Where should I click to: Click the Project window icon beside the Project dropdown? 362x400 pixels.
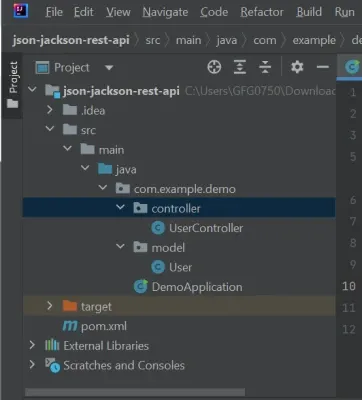point(42,68)
